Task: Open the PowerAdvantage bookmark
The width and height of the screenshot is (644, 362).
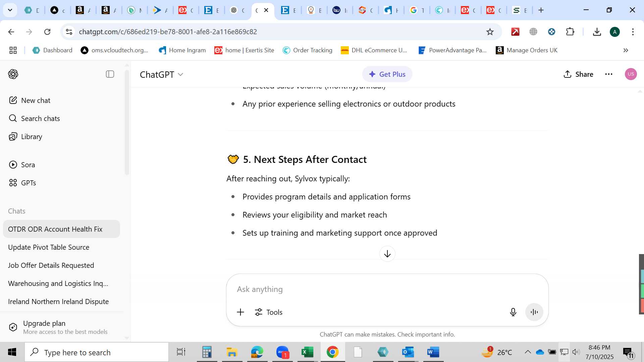Action: (x=452, y=50)
